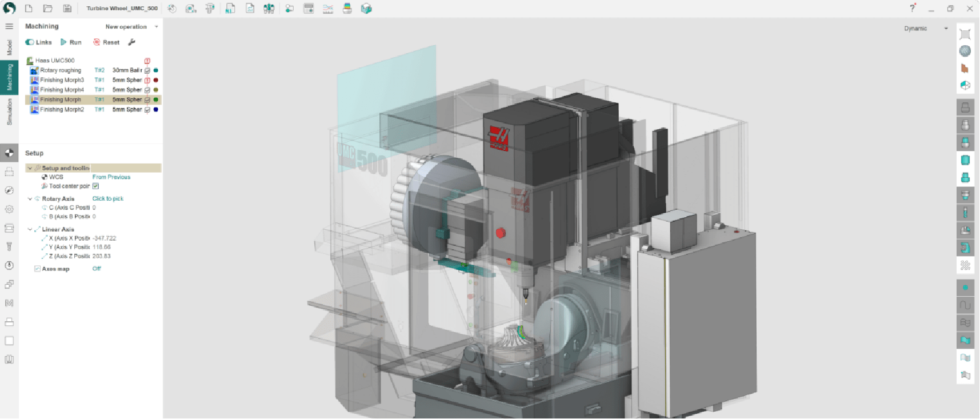Viewport: 980px width, 419px height.
Task: Click the chart graph icon in top toolbar
Action: click(x=327, y=9)
